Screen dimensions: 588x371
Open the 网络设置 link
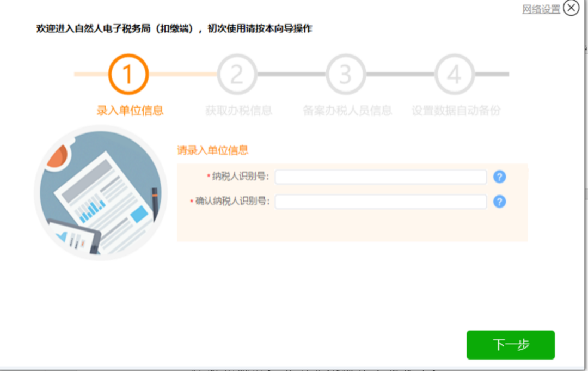click(541, 9)
